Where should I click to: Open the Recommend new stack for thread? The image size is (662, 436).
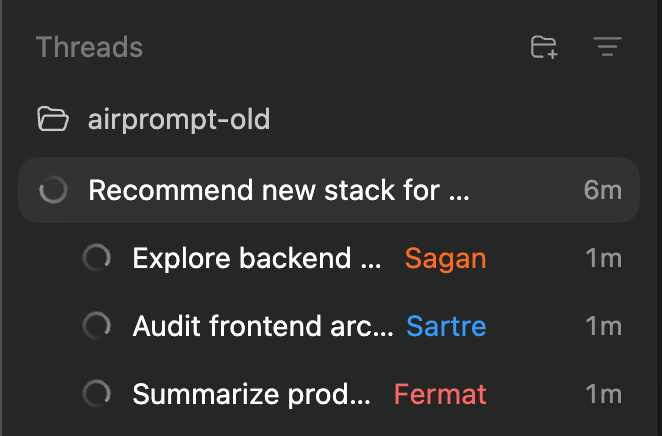point(329,190)
